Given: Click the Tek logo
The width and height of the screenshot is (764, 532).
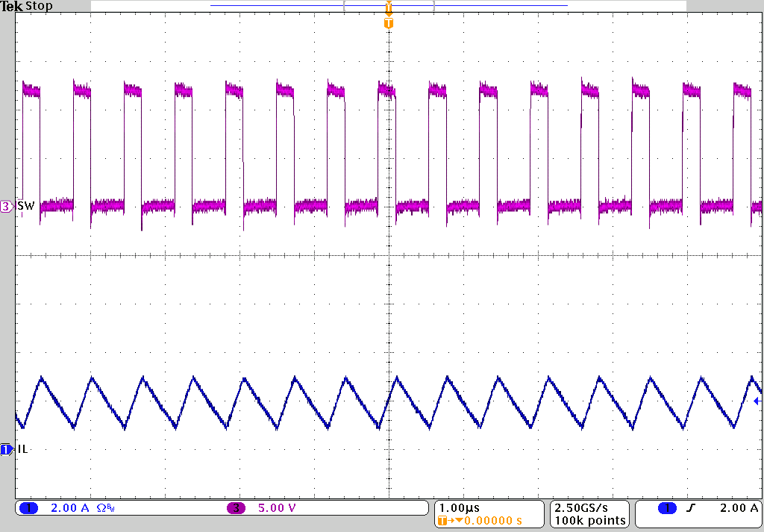Looking at the screenshot, I should pos(11,6).
